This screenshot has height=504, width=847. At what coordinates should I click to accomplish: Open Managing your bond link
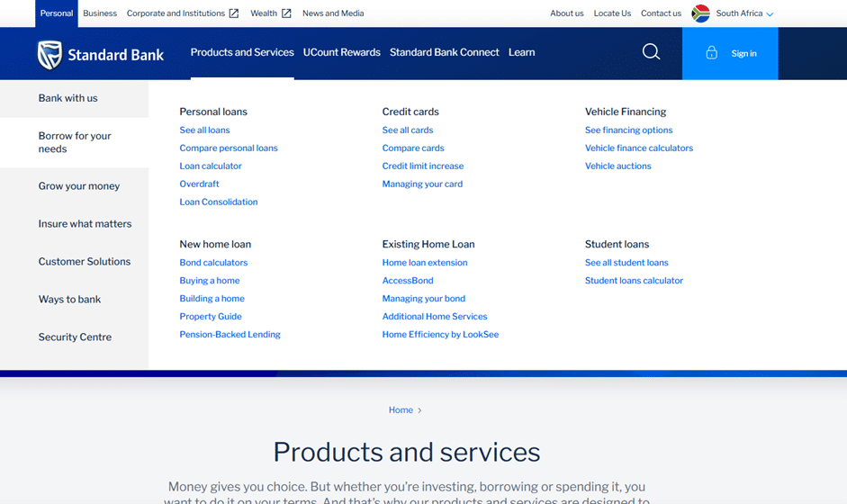423,298
